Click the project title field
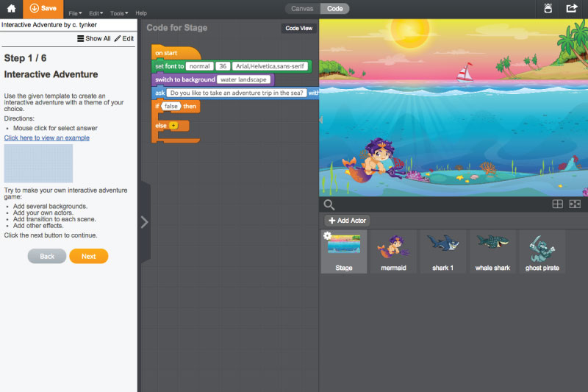The image size is (588, 392). (x=68, y=25)
